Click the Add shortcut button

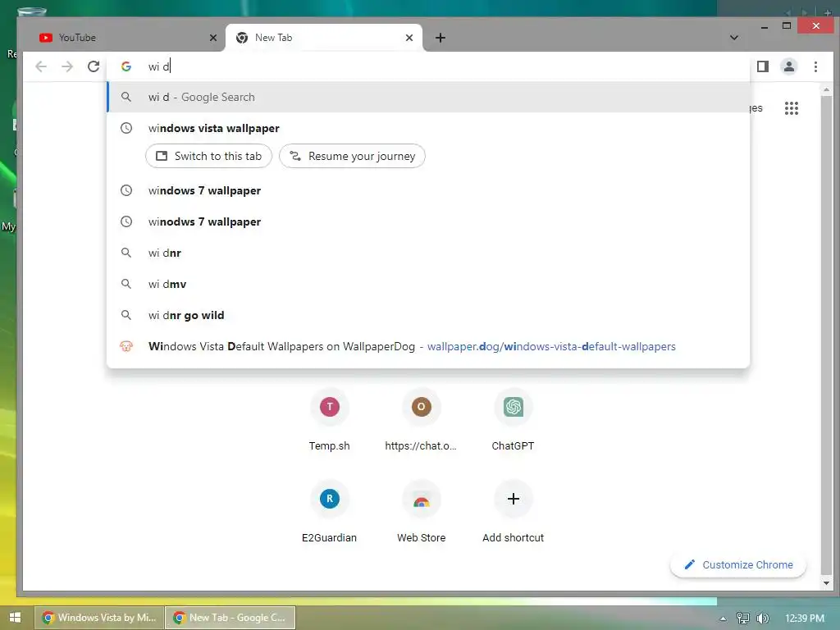point(513,514)
